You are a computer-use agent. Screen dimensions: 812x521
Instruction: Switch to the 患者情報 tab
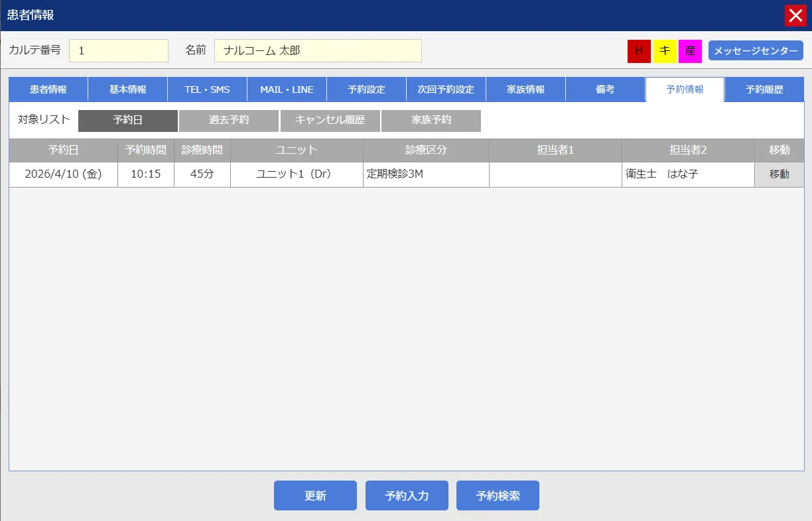click(x=48, y=89)
